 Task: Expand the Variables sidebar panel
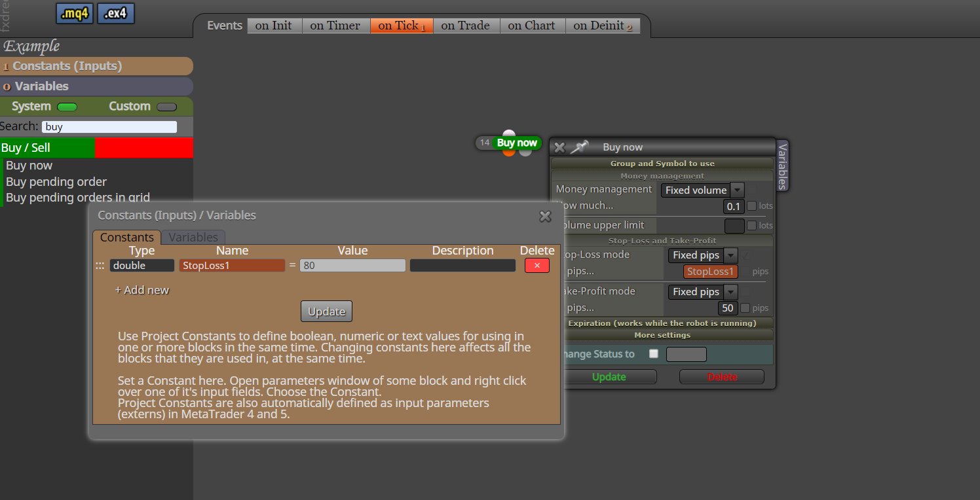(96, 86)
